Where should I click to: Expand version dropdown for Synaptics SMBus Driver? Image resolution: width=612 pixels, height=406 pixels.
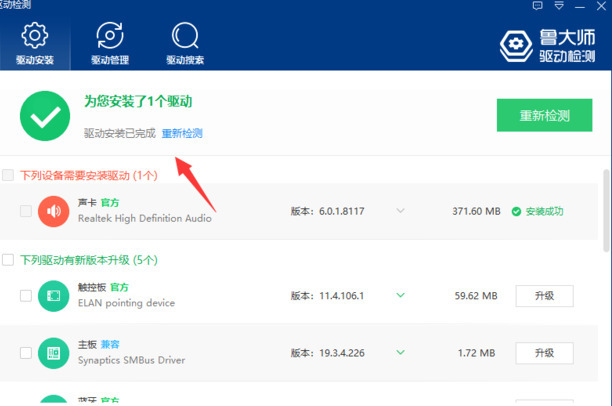pos(400,353)
